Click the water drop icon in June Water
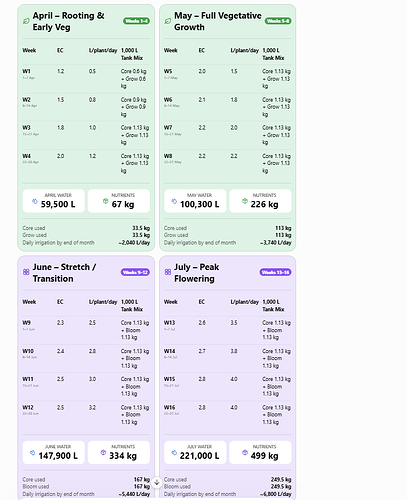407x500 pixels. pos(32,453)
